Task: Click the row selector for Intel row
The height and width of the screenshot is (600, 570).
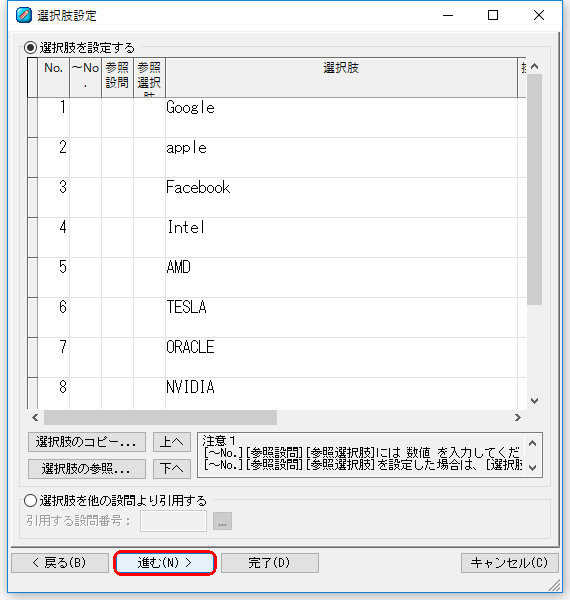Action: (x=33, y=237)
